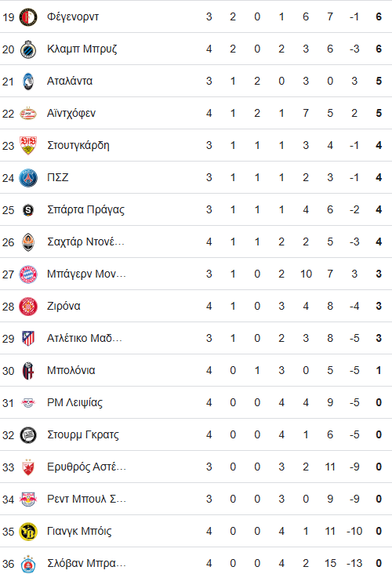Click the Γιανγκ Μπόις team name
Viewport: 392px width, 574px height.
tap(79, 531)
